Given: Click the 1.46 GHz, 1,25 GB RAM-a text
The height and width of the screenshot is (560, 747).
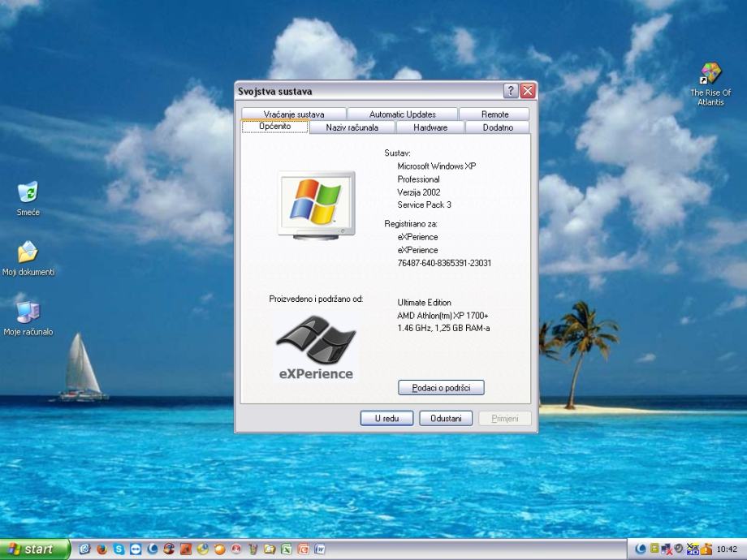Looking at the screenshot, I should pos(443,328).
